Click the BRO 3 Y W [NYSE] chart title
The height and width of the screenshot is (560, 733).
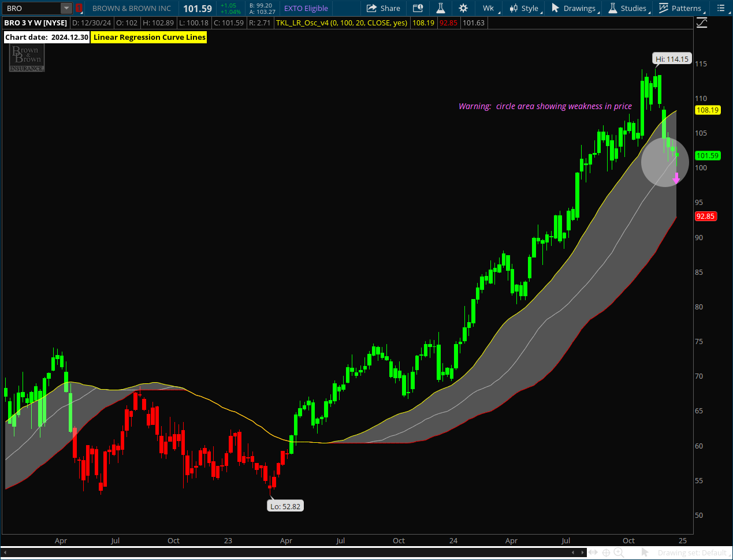(36, 23)
